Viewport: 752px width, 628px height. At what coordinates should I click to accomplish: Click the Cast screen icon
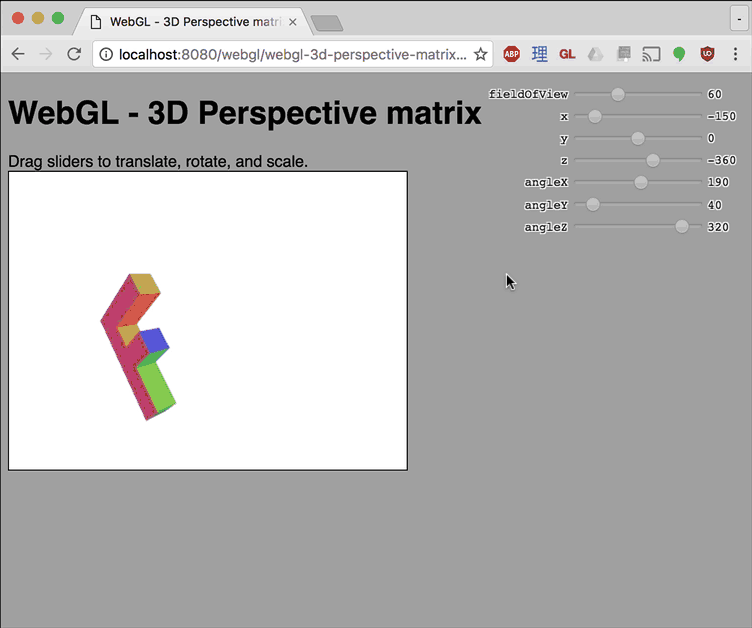pos(651,54)
